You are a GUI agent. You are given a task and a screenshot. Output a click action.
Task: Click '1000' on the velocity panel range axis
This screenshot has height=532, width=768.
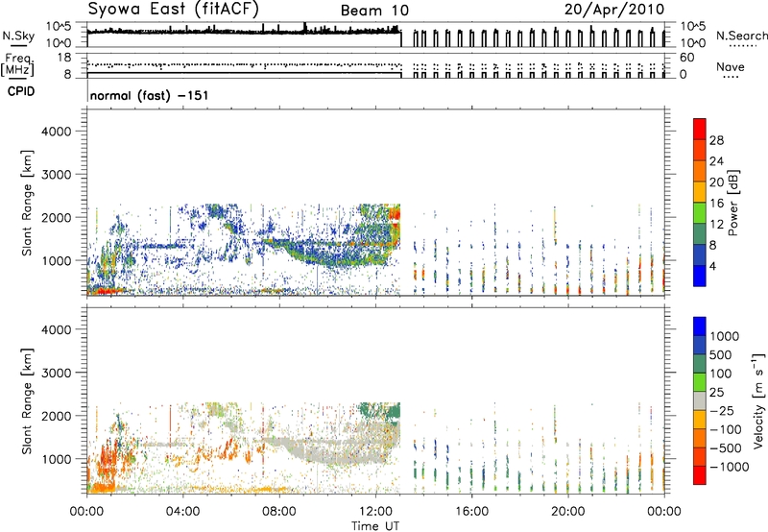coord(56,459)
